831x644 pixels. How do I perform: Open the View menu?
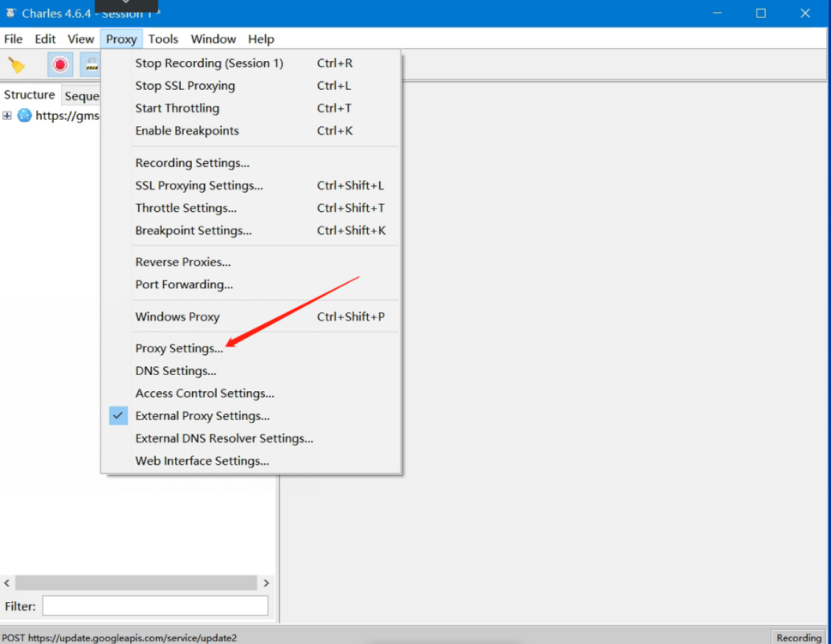(x=81, y=39)
